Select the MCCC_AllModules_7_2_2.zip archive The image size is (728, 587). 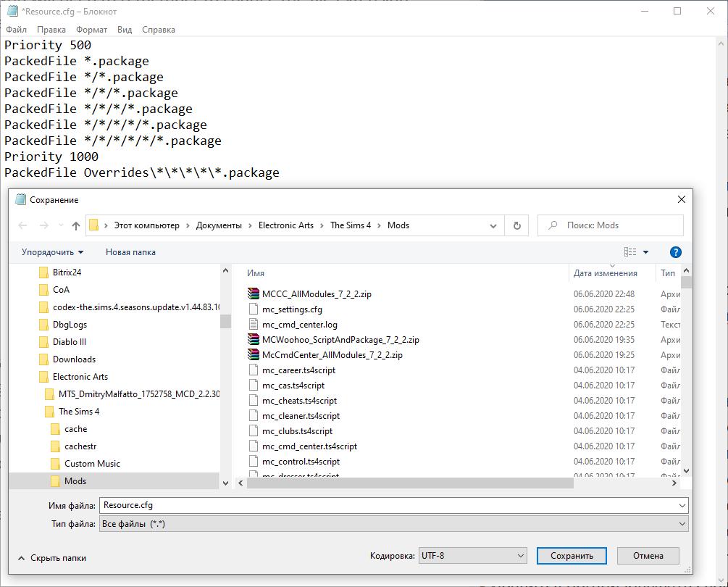pyautogui.click(x=317, y=294)
